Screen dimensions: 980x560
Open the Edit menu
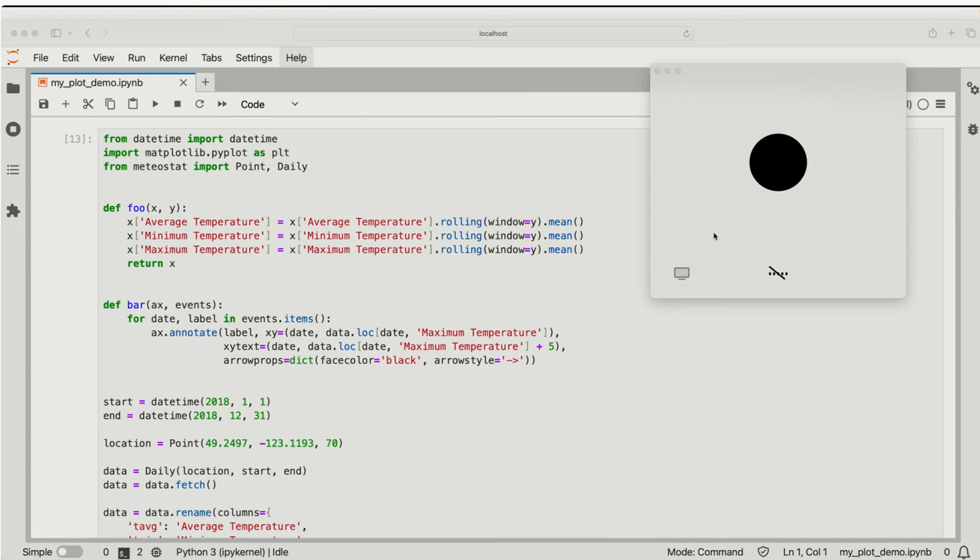click(70, 58)
